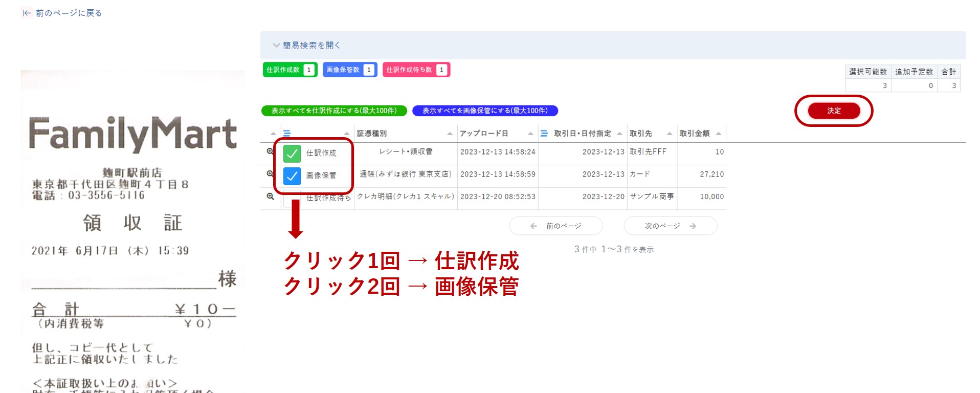Click 表示すべてを画像保管にする(最大100件) button

(485, 111)
